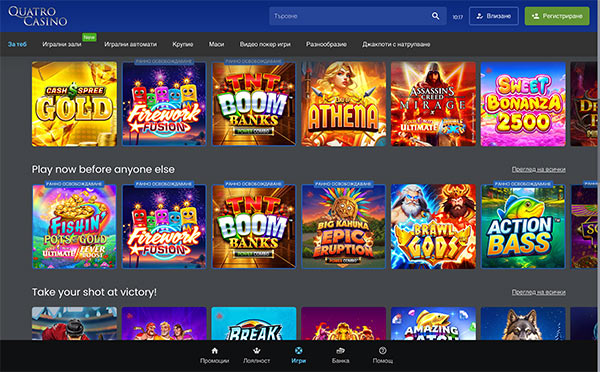
Task: Open the wolf game tile in bottom row
Action: click(x=523, y=323)
